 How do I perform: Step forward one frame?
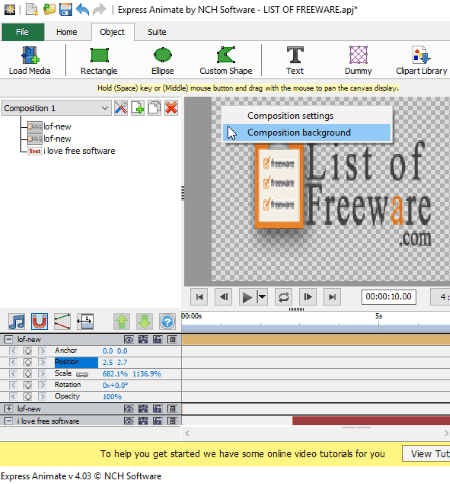(x=308, y=297)
